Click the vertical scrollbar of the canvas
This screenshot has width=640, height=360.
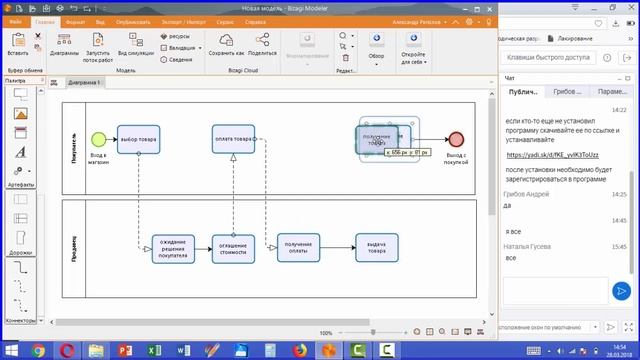(x=491, y=156)
